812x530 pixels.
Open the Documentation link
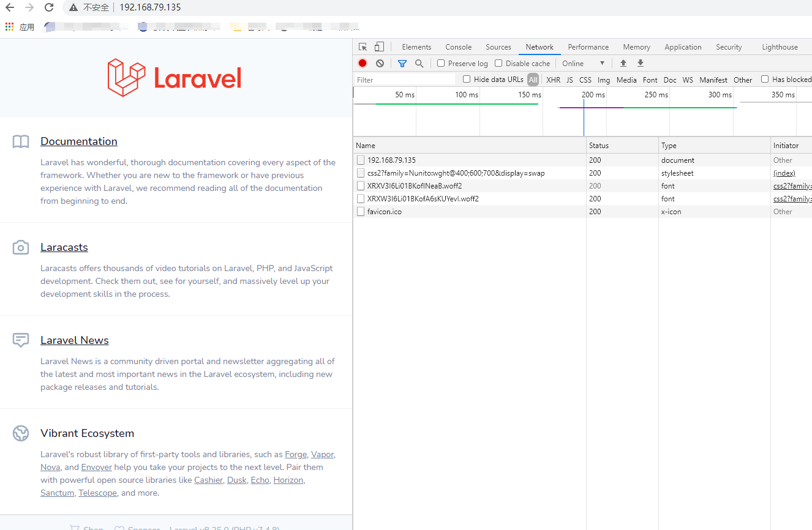point(79,141)
